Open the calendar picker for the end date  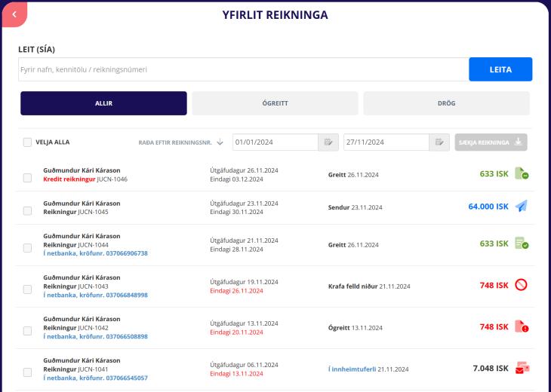coord(439,142)
